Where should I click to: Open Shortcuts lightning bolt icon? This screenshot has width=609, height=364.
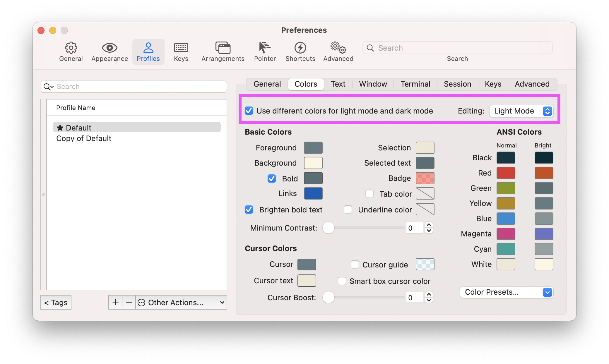(x=300, y=48)
